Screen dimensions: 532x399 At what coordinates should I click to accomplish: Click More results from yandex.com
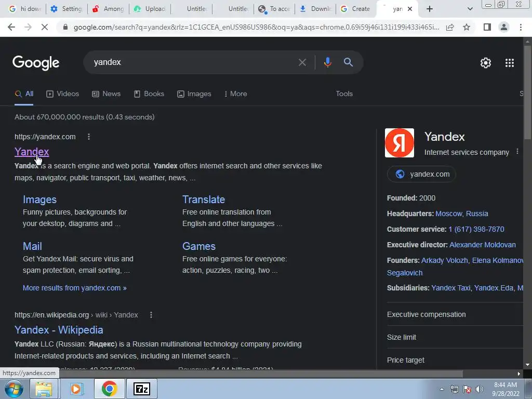pos(75,288)
